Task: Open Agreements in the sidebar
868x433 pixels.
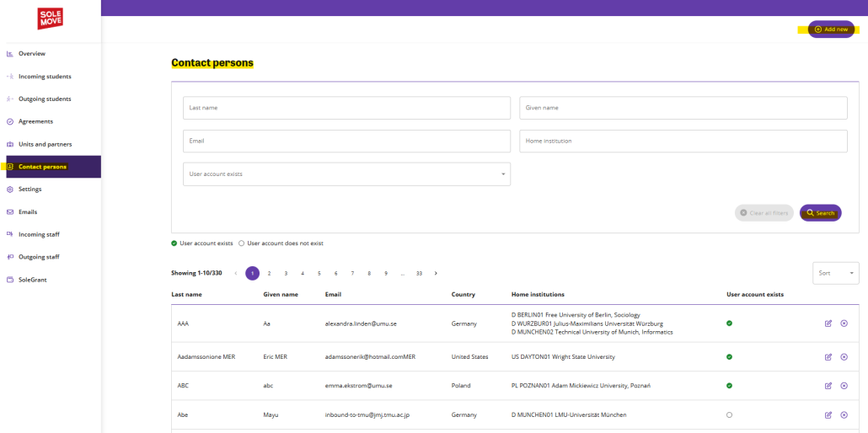Action: pos(35,121)
